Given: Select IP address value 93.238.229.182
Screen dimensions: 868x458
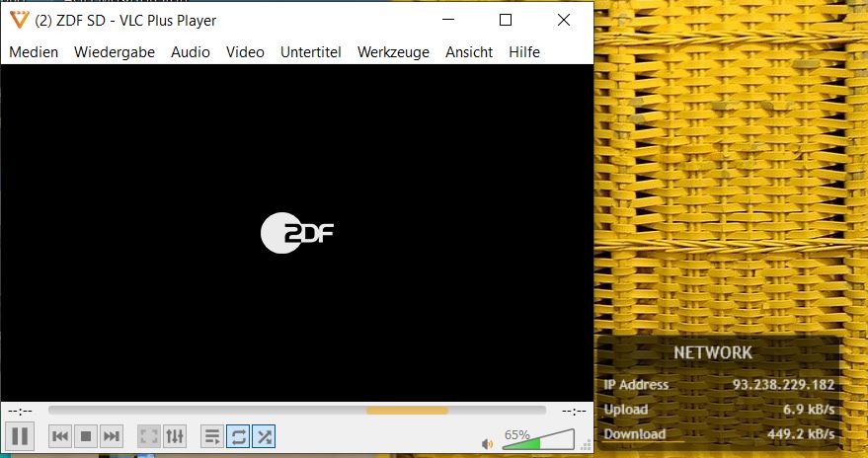Looking at the screenshot, I should tap(783, 384).
